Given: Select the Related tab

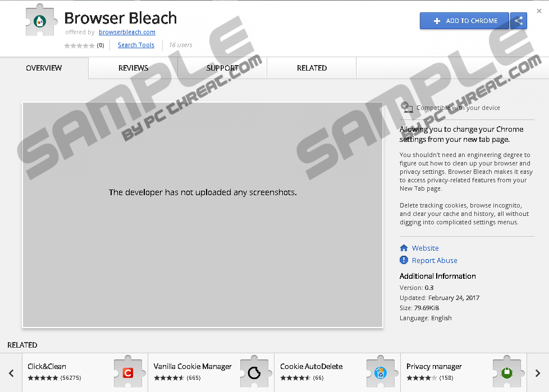Looking at the screenshot, I should tap(312, 68).
